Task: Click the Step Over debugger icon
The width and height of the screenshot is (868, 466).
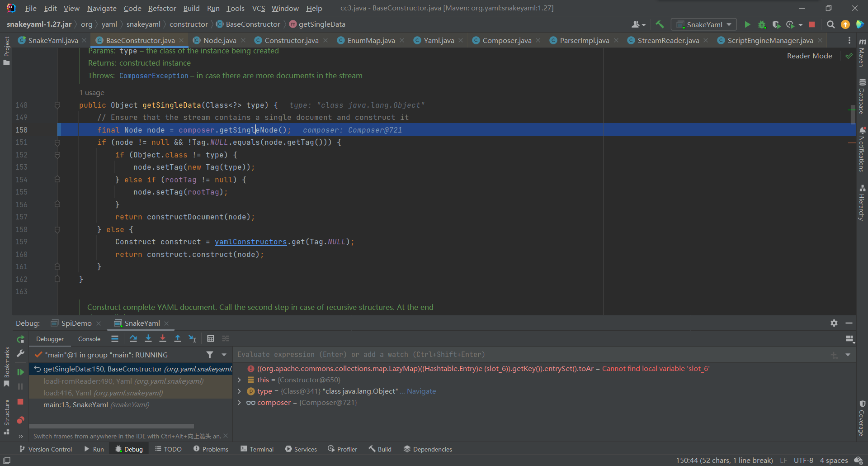Action: (133, 338)
